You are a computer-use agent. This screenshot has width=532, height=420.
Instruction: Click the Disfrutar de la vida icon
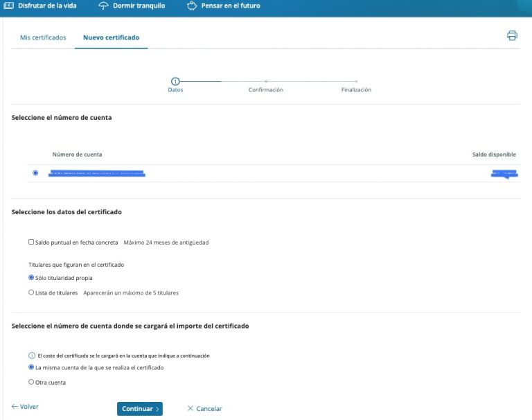tap(8, 6)
